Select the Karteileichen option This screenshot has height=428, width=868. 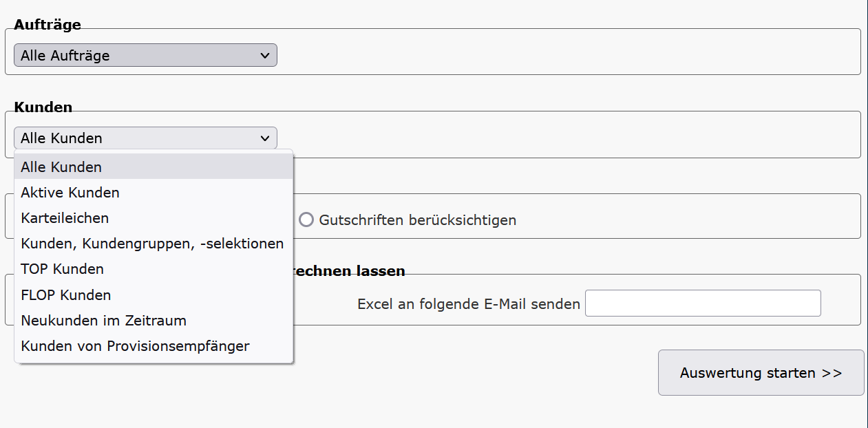(65, 218)
